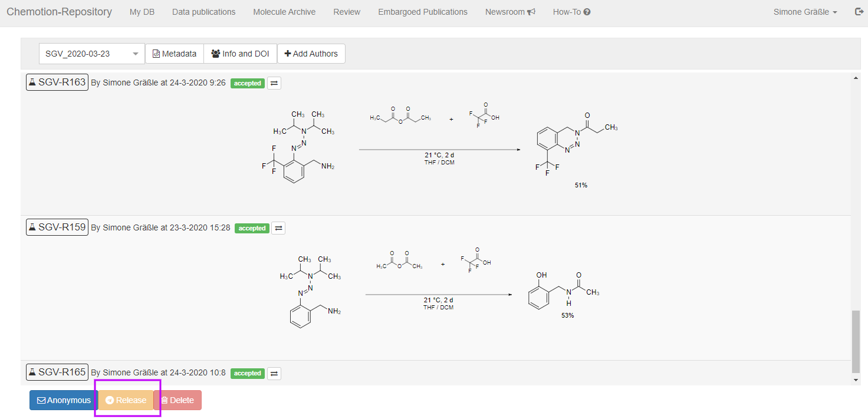This screenshot has height=419, width=868.
Task: Toggle the swap icon next to SGV-R163
Action: (274, 83)
